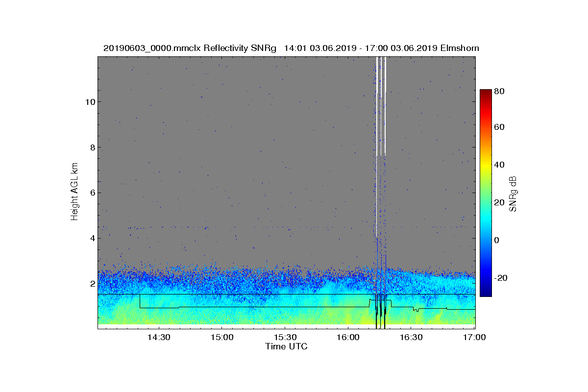Click the height tick label 6
This screenshot has width=588, height=392.
click(x=92, y=193)
